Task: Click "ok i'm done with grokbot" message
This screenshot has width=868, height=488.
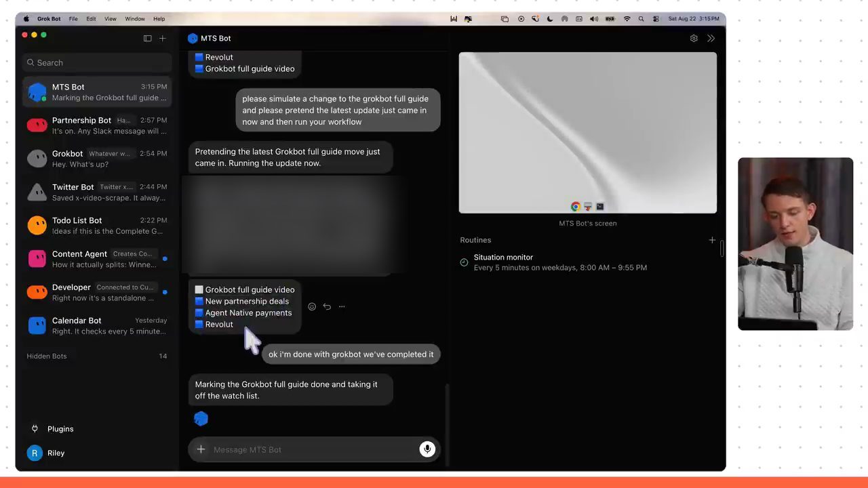Action: click(x=351, y=354)
